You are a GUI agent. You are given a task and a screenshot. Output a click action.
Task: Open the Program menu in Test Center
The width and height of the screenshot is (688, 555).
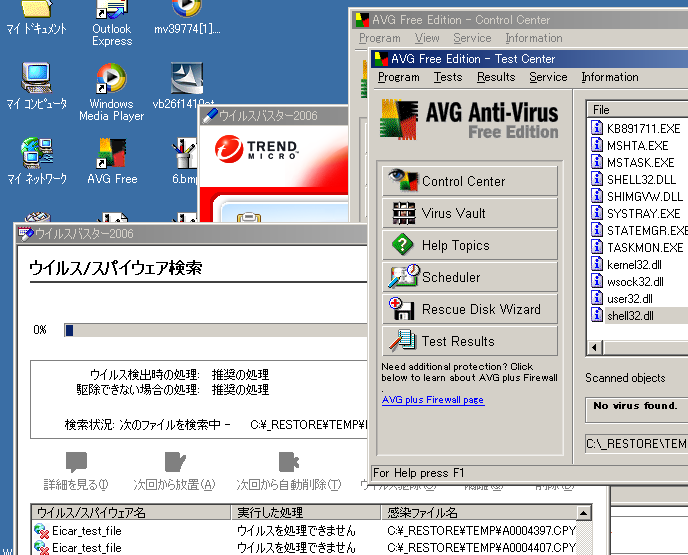(398, 77)
